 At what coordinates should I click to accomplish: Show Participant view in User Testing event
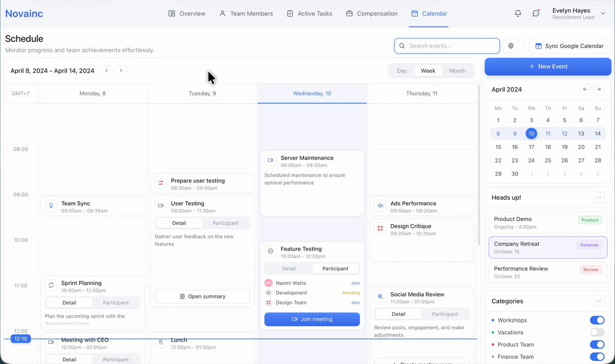225,223
